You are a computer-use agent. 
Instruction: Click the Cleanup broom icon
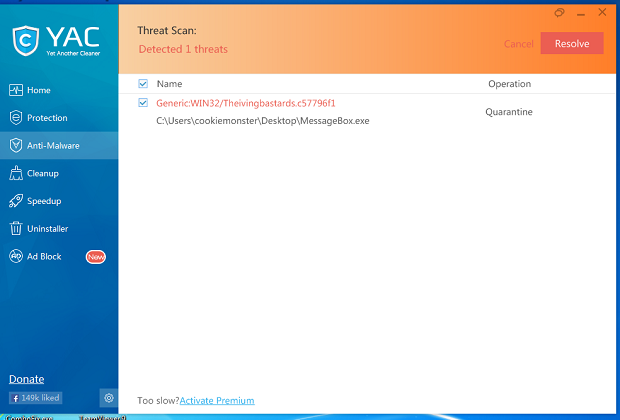[x=16, y=173]
